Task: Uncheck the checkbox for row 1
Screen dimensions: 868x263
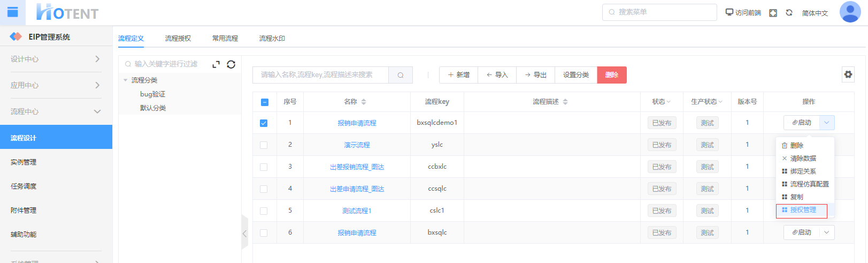Action: [x=264, y=123]
